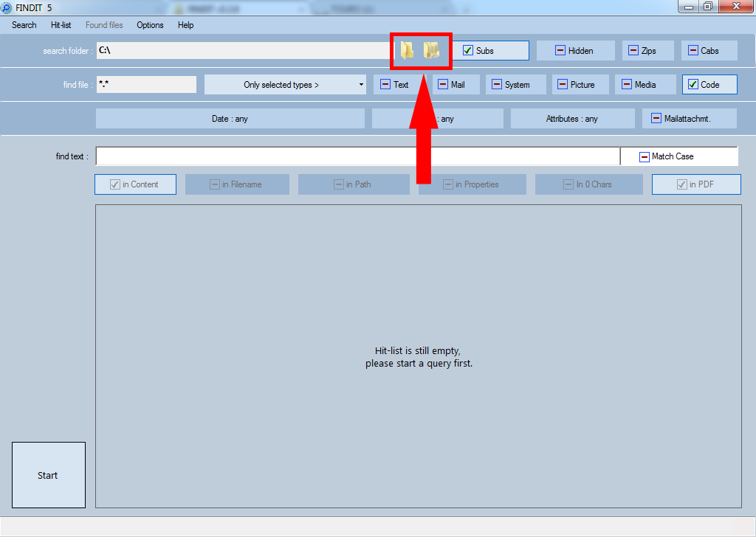
Task: Enable the Hidden files checkbox
Action: click(560, 51)
